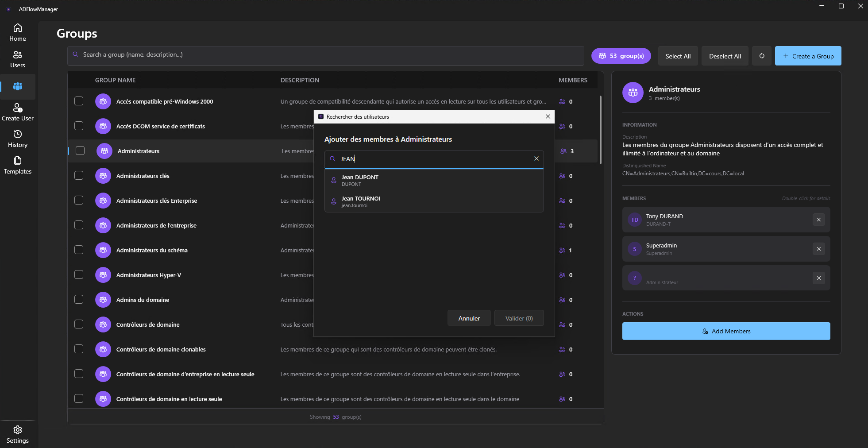868x448 pixels.
Task: Click the Administrateurs group icon in details panel
Action: pyautogui.click(x=632, y=93)
